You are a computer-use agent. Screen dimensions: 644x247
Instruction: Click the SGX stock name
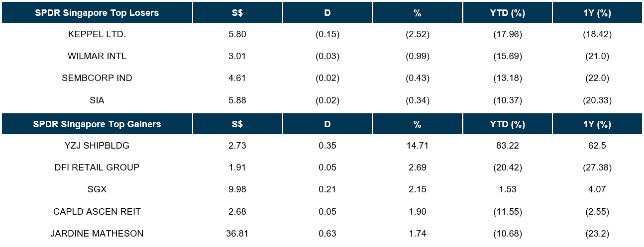point(97,189)
